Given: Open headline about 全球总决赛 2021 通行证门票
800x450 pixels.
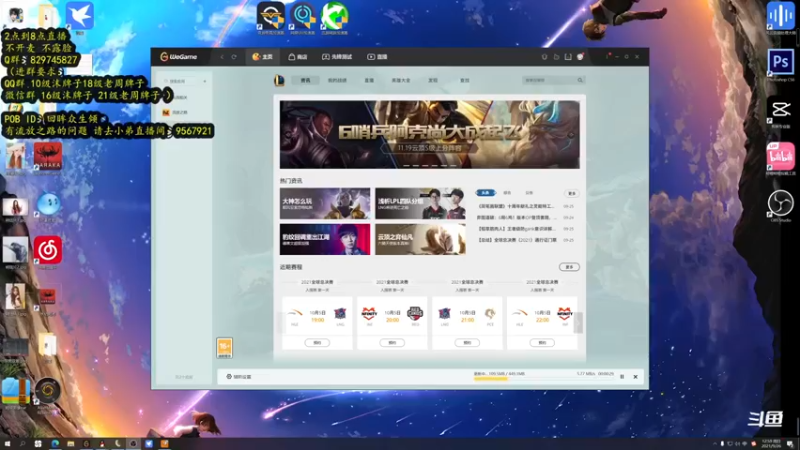Looking at the screenshot, I should [x=517, y=240].
